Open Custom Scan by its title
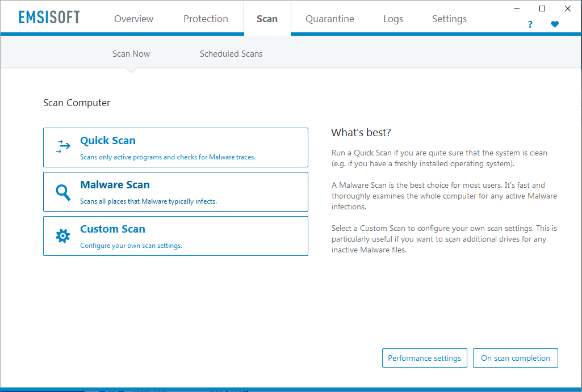 pyautogui.click(x=112, y=229)
